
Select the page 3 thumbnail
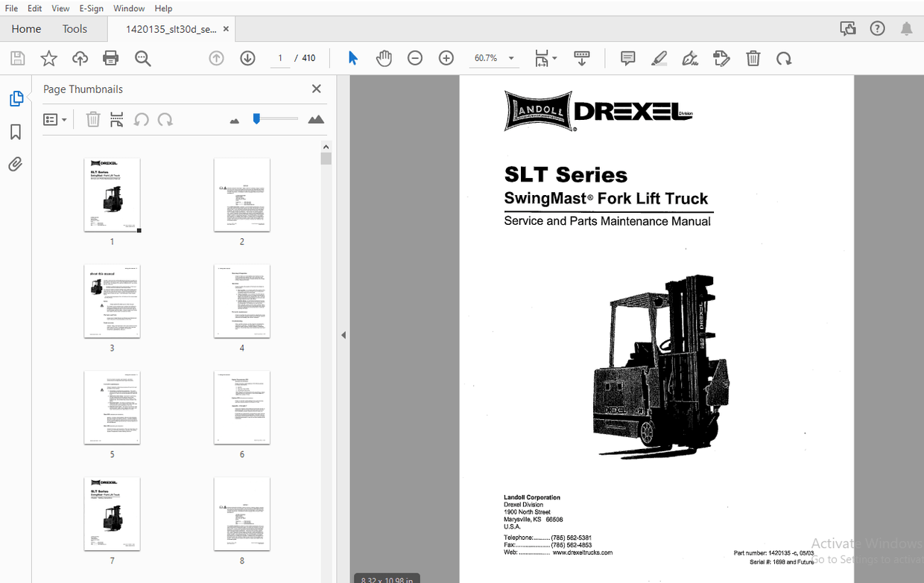click(x=112, y=301)
